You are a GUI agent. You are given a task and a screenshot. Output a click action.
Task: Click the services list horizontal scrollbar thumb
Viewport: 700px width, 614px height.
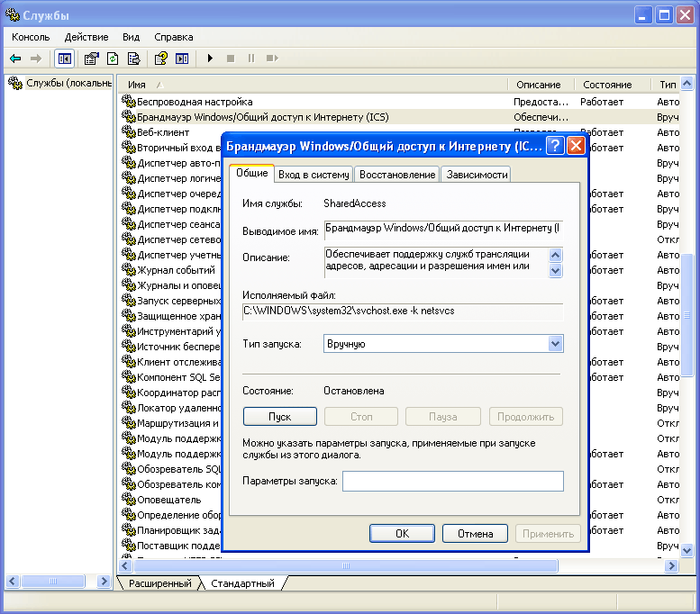(x=346, y=565)
